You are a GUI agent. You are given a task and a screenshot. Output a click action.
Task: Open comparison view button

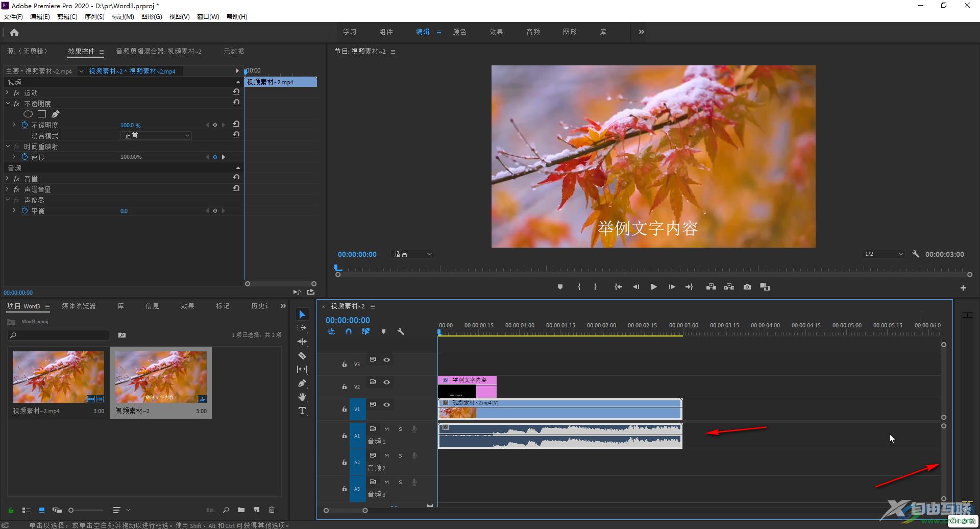coord(765,287)
